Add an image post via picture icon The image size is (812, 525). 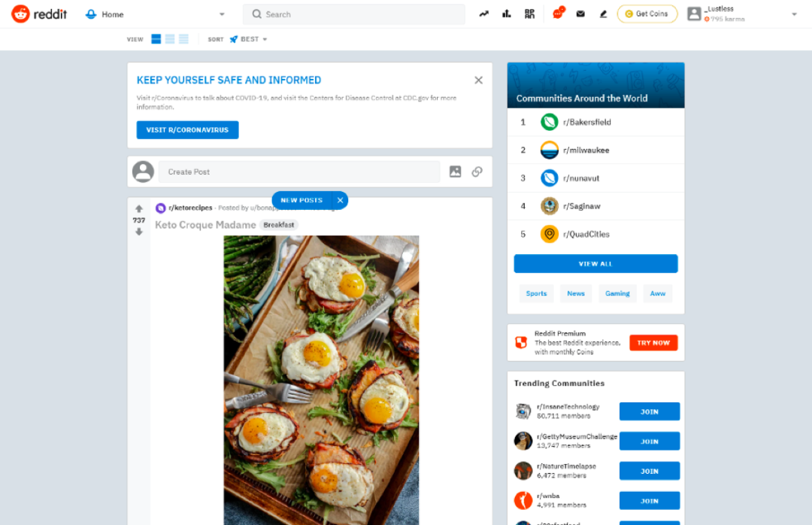[455, 171]
